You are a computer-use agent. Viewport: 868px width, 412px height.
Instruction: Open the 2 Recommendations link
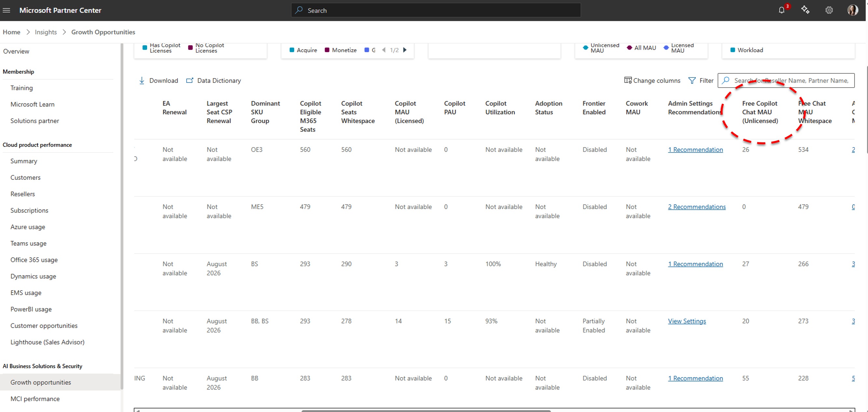click(697, 207)
